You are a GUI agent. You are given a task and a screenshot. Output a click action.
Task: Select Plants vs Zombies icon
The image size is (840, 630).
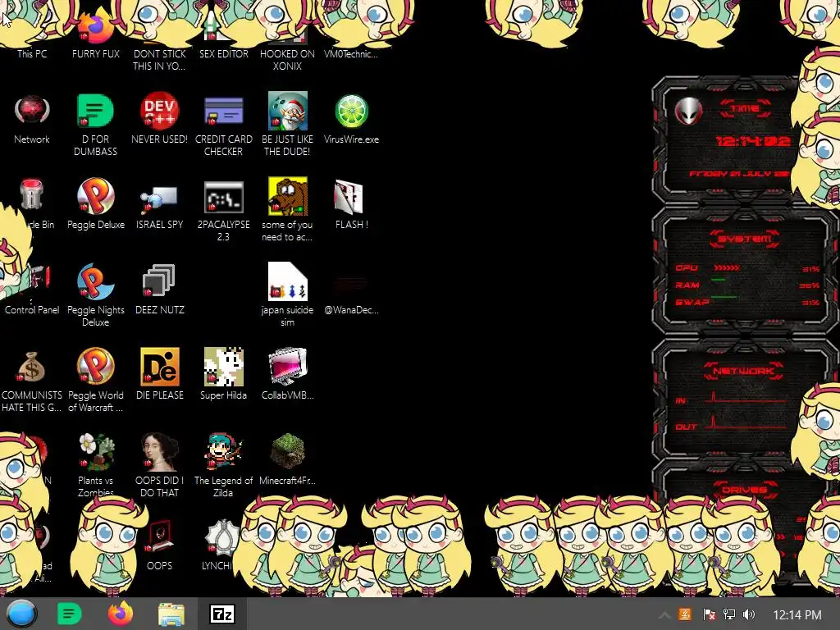(x=97, y=452)
